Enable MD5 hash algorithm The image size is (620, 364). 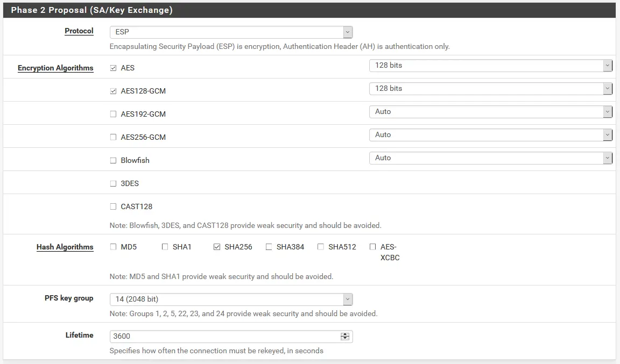click(113, 247)
